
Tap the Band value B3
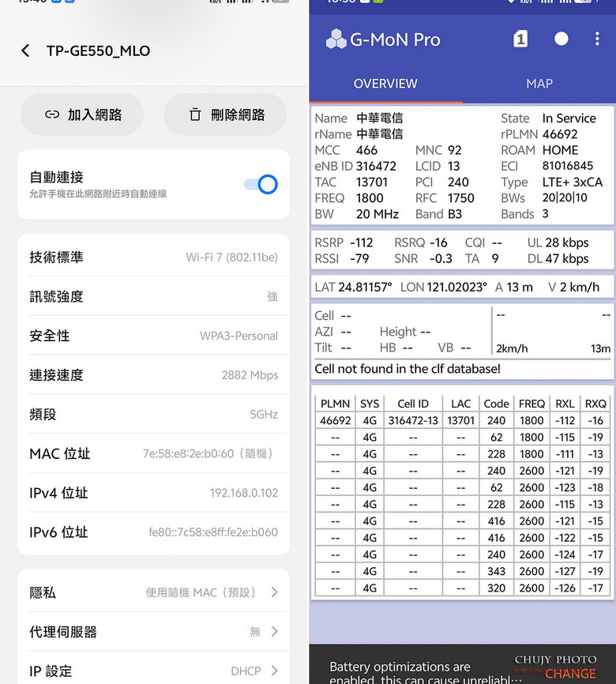(x=455, y=214)
